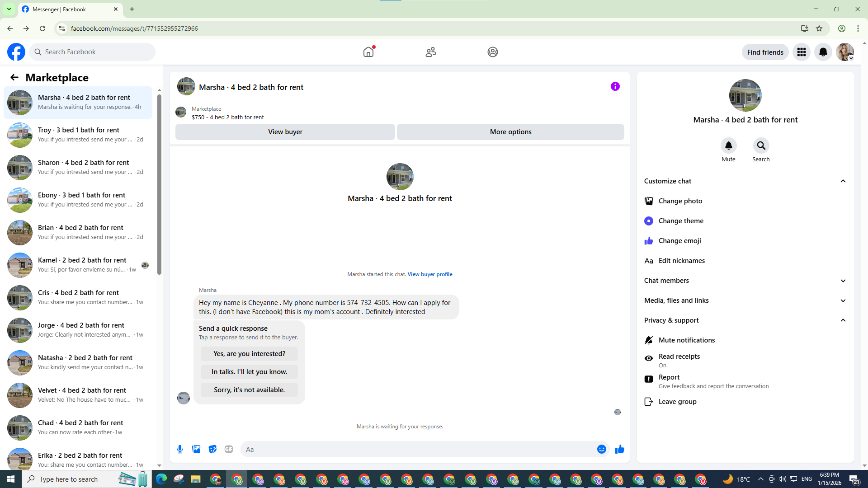
Task: Open the Facebook apps grid menu
Action: 801,52
